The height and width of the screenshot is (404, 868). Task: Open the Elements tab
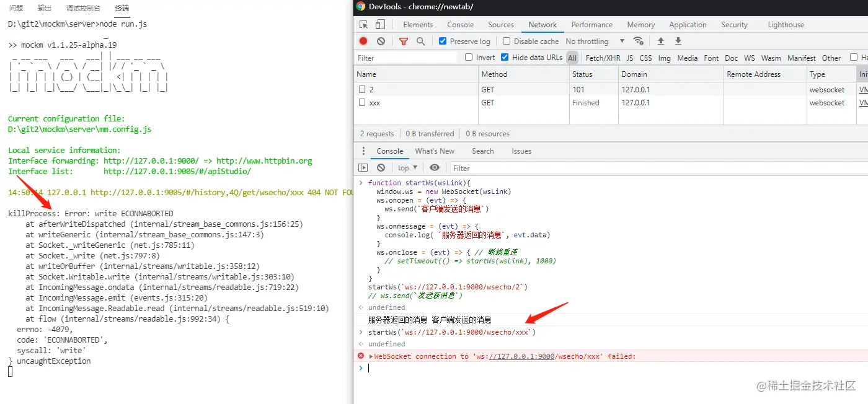coord(418,25)
